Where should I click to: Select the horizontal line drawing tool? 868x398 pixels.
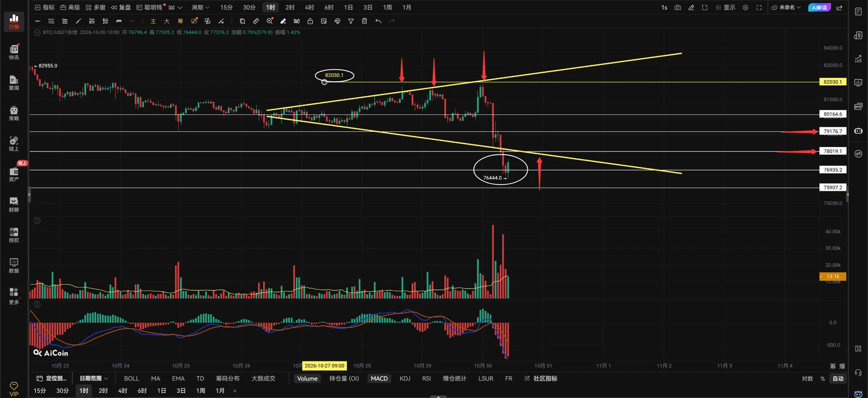(38, 21)
